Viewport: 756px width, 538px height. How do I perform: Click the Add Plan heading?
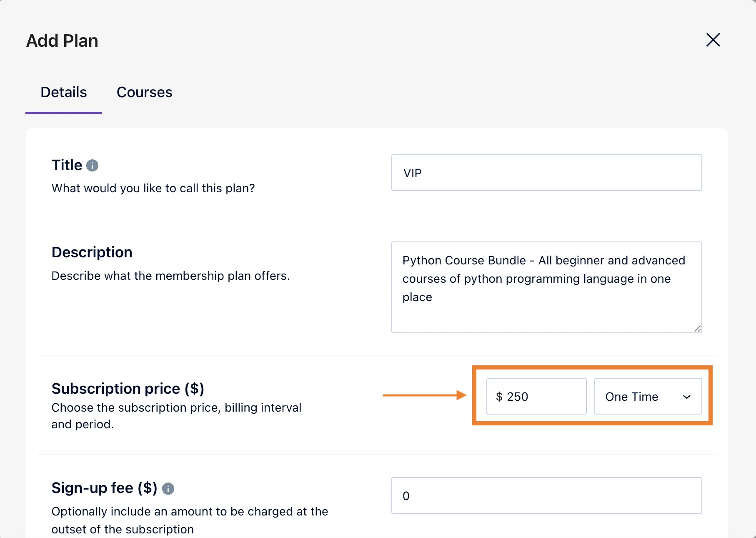click(62, 41)
